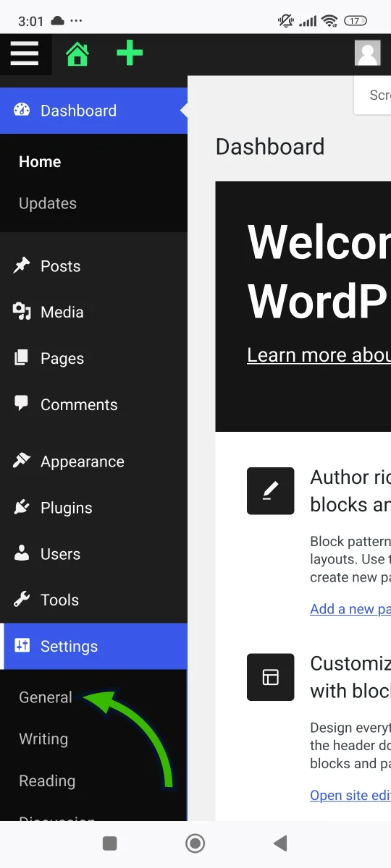
Task: Open the Dashboard menu item
Action: pos(93,111)
